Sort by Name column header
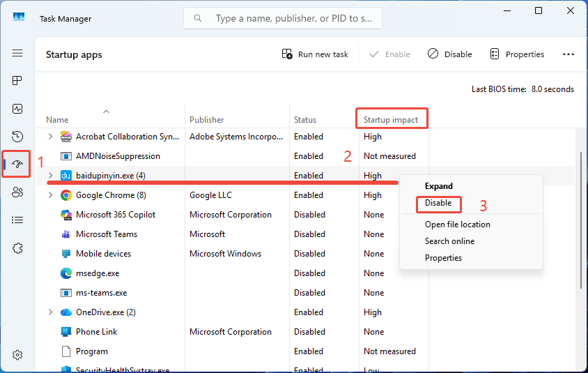 coord(57,120)
